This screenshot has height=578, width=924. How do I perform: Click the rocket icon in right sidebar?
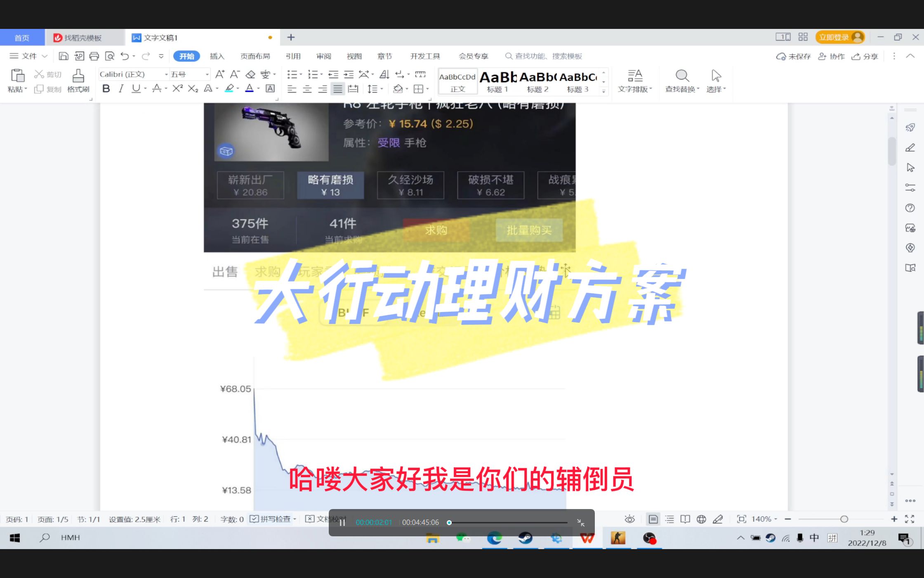(910, 128)
